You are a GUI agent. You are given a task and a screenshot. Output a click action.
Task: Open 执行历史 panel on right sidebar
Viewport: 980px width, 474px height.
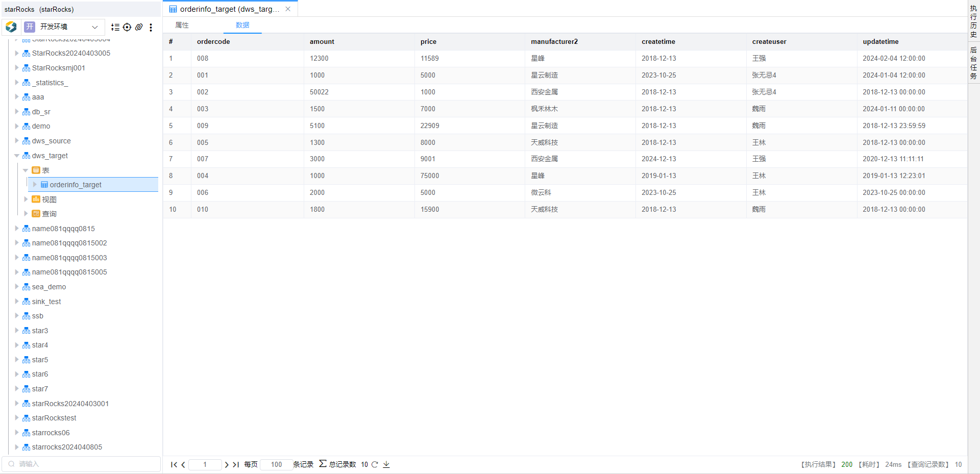(973, 21)
